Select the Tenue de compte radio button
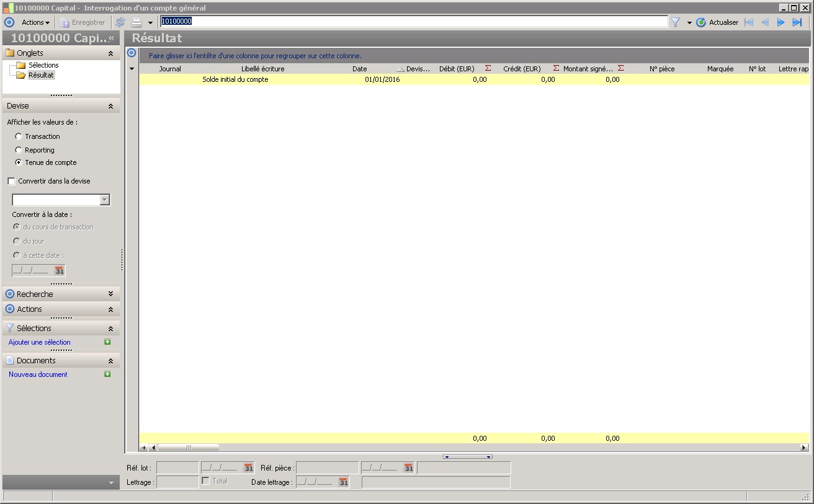814x504 pixels. coord(19,162)
